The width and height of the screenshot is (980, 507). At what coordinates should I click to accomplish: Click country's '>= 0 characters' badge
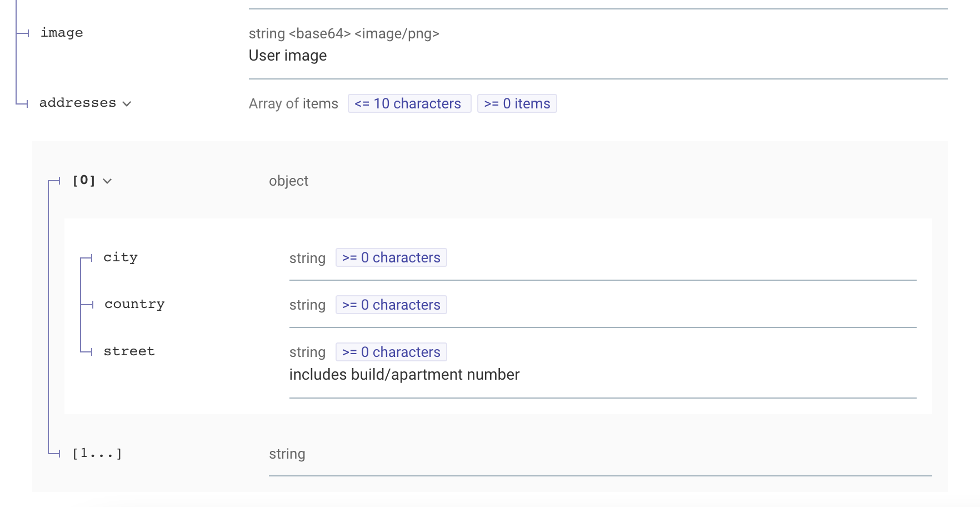391,305
